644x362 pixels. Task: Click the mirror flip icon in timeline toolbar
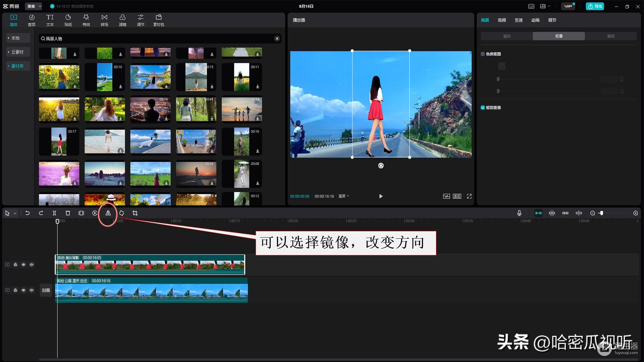(x=108, y=213)
